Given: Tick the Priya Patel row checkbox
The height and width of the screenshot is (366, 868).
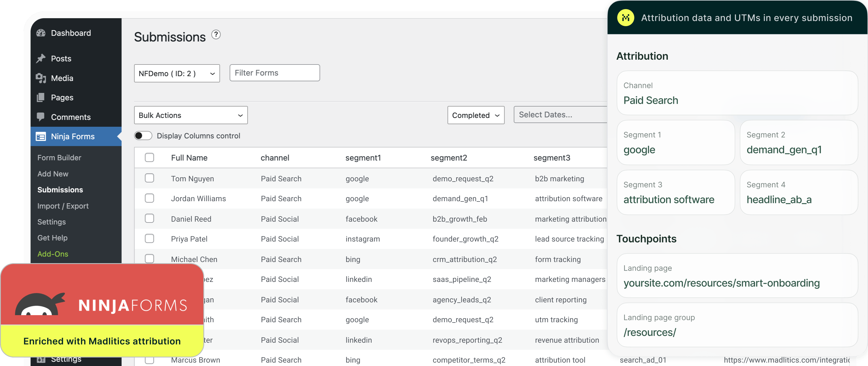Looking at the screenshot, I should (x=149, y=238).
